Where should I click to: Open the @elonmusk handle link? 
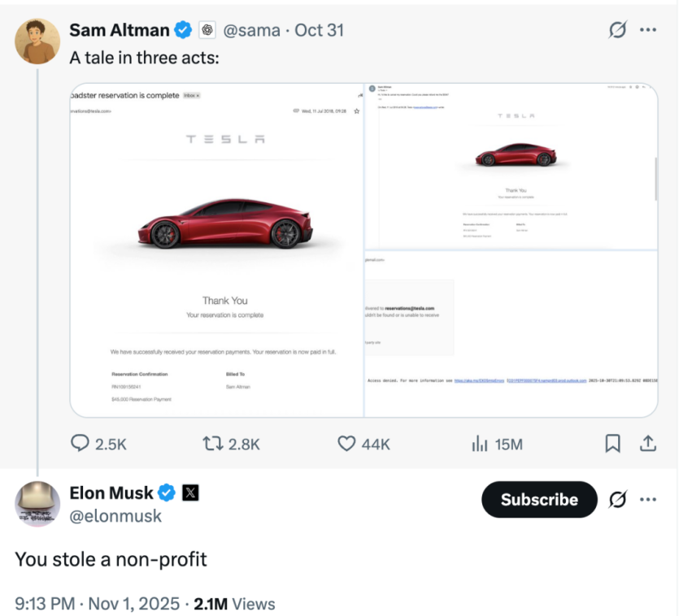(x=115, y=516)
